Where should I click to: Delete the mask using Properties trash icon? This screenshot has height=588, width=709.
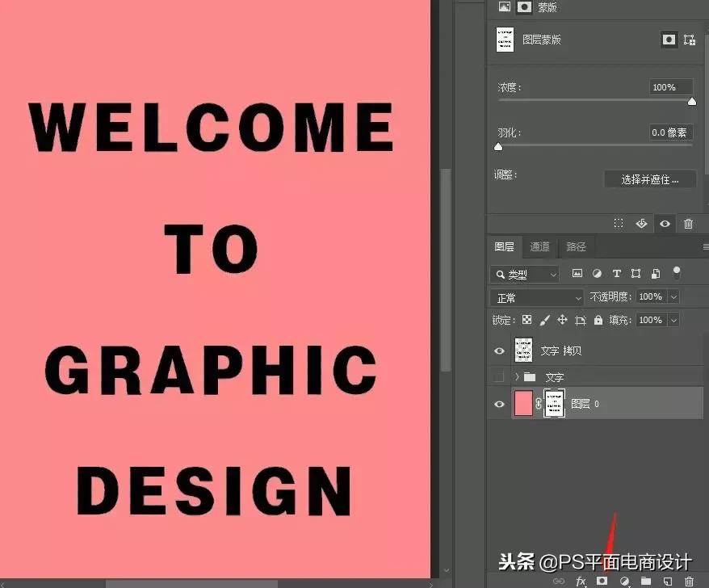tap(688, 224)
